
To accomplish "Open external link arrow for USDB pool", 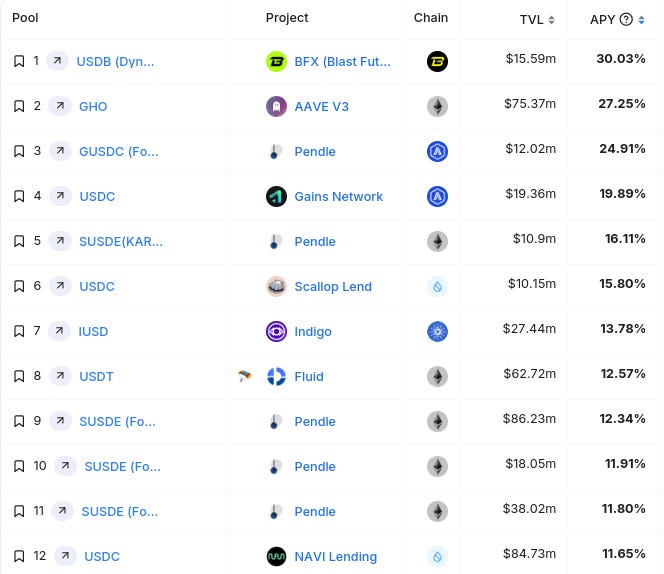I will click(57, 61).
